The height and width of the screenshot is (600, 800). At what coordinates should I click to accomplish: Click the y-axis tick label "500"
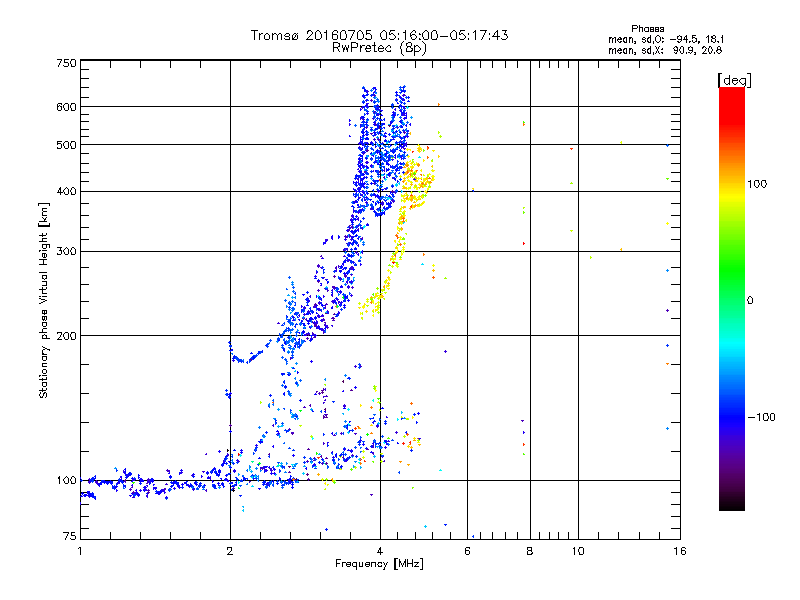[66, 145]
